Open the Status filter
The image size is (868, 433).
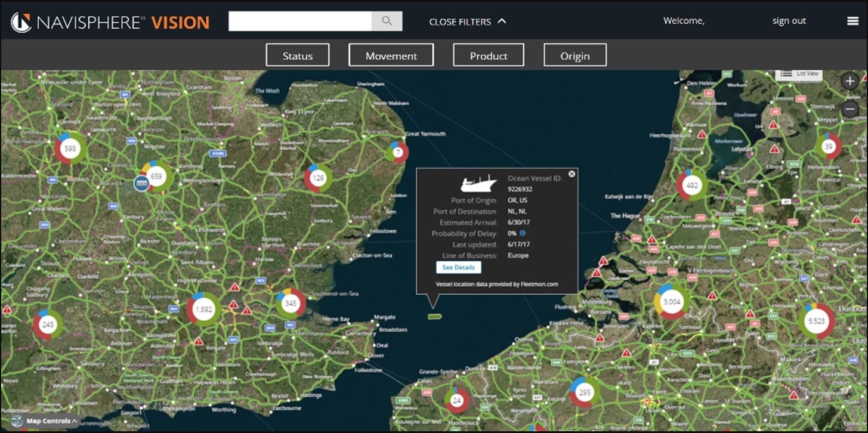click(x=298, y=55)
